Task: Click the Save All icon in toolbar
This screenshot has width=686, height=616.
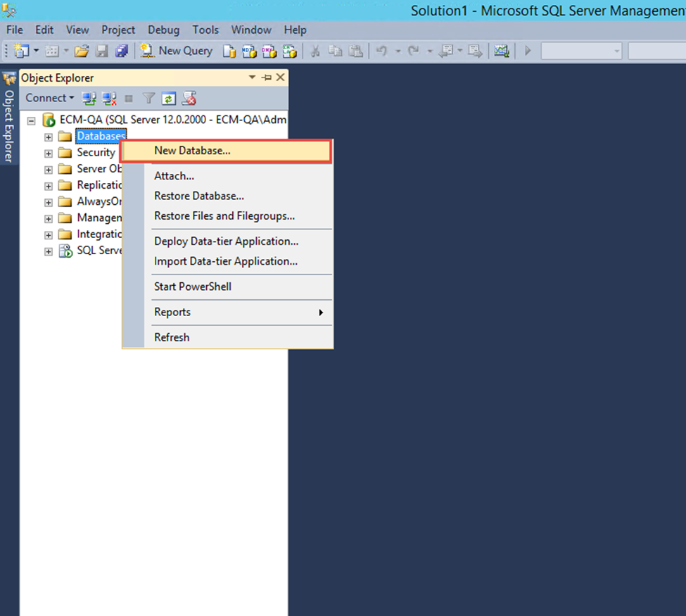Action: click(x=122, y=51)
